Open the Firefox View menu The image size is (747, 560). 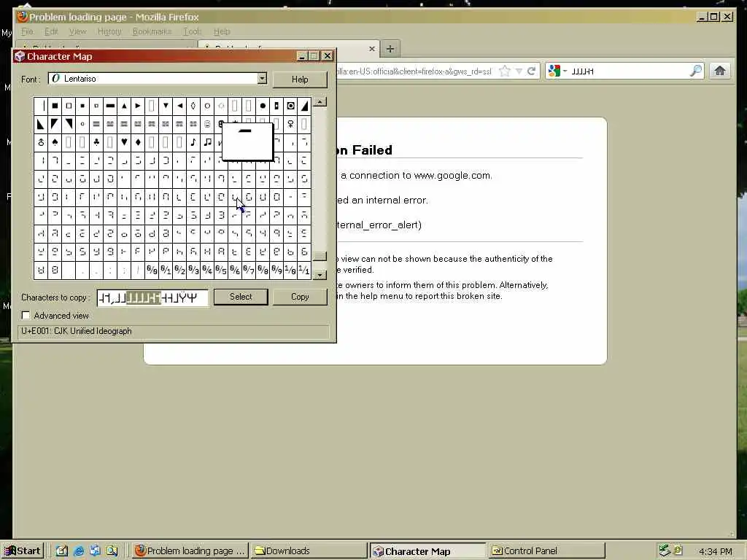tap(77, 31)
